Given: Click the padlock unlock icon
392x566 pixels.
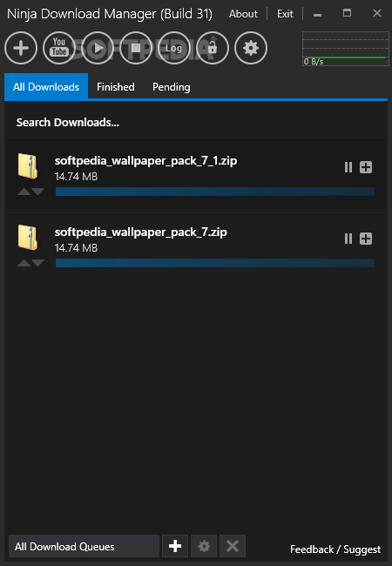Looking at the screenshot, I should [x=213, y=48].
